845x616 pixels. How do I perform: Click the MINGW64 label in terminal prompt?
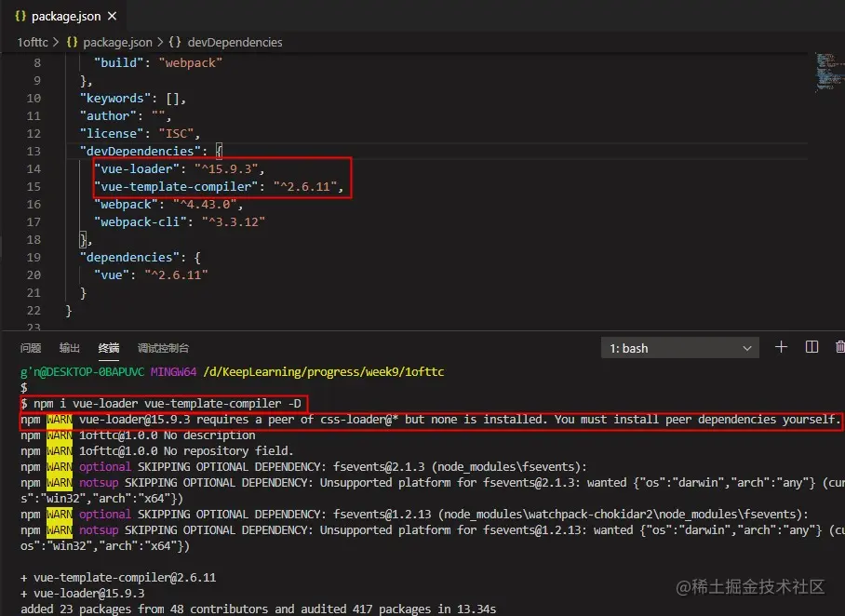173,372
